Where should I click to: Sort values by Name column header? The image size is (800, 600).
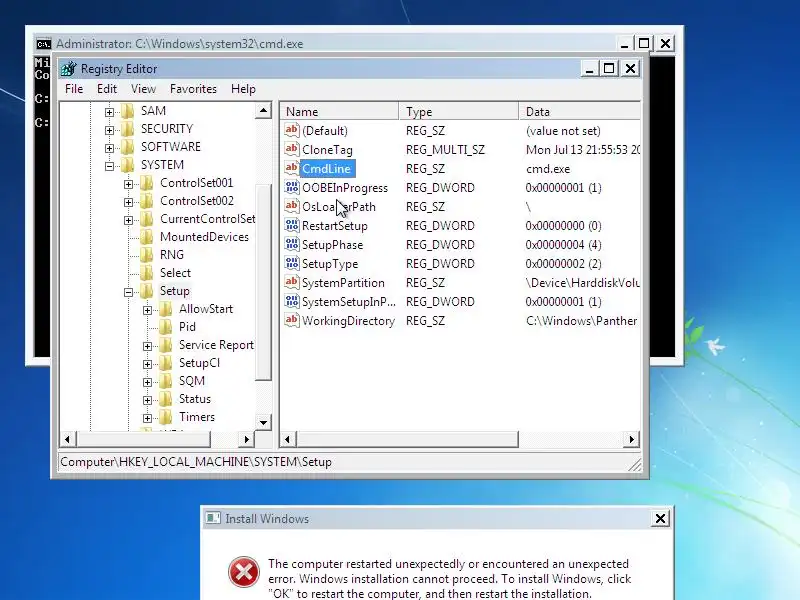tap(339, 111)
